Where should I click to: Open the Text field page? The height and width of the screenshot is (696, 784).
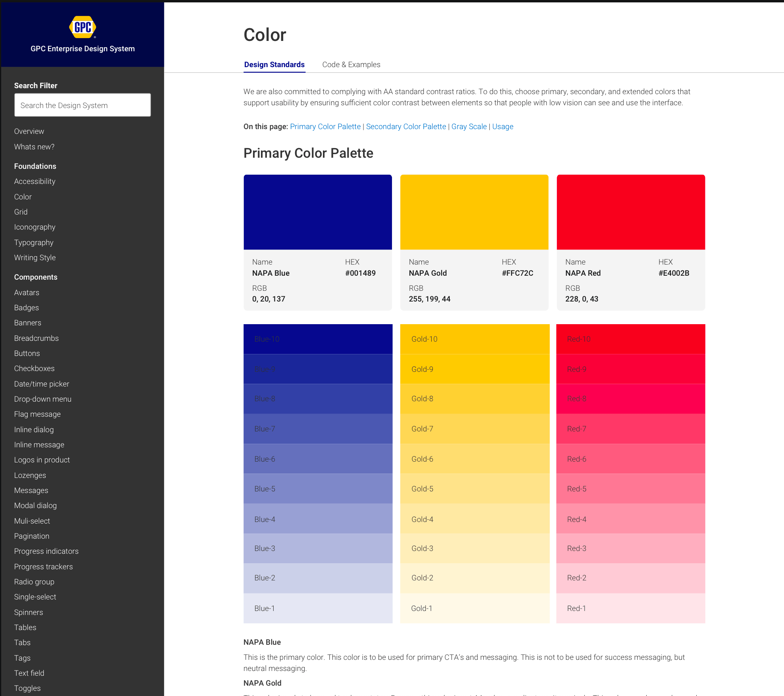[29, 673]
